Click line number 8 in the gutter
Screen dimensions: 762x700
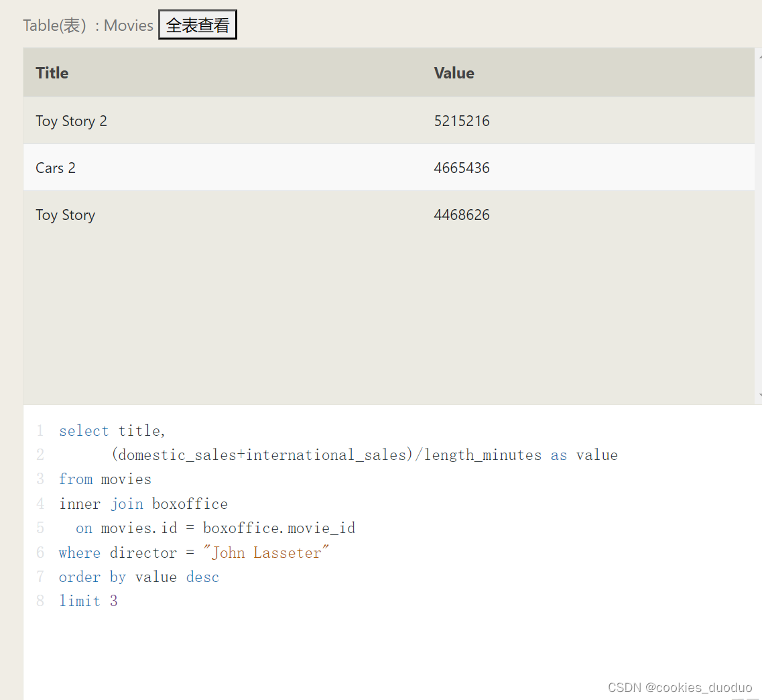[x=40, y=601]
